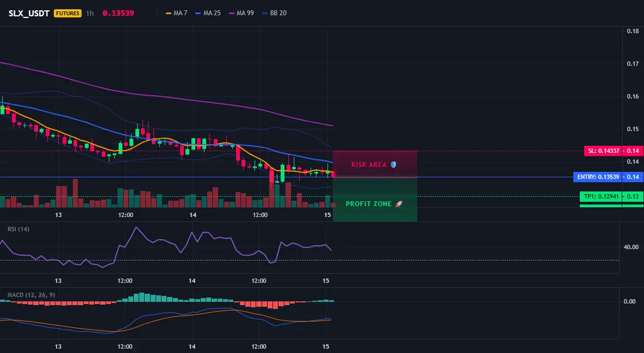The image size is (644, 353).
Task: Click the 14 date label under MACD panel
Action: tap(192, 346)
